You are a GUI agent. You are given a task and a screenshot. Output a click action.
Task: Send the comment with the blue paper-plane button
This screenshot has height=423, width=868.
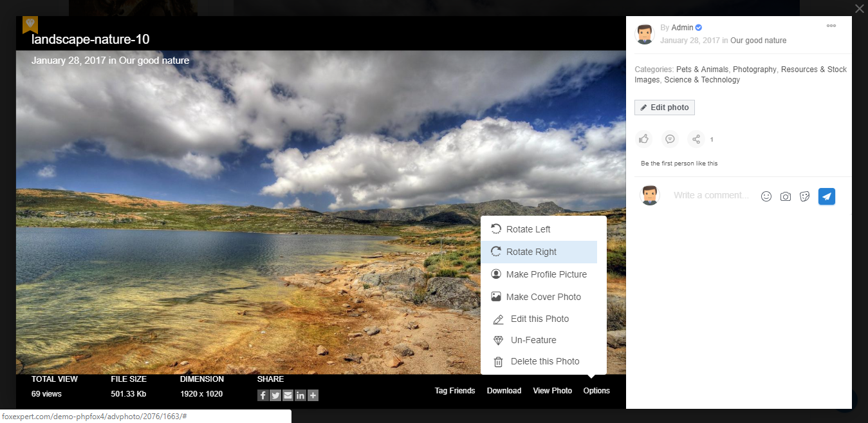pyautogui.click(x=827, y=196)
